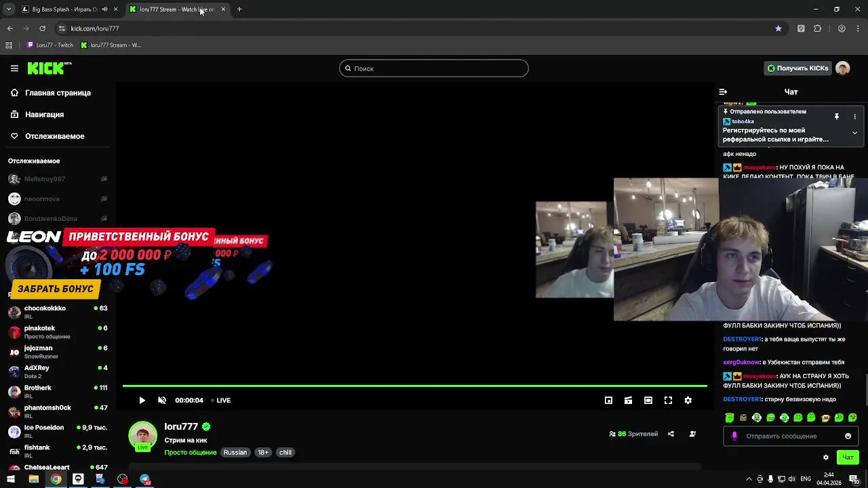Open AdXRey Dota 2 channel
This screenshot has height=488, width=868.
coord(58,371)
